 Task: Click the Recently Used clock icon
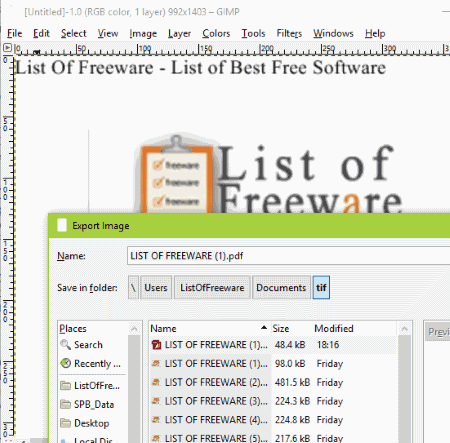(66, 363)
